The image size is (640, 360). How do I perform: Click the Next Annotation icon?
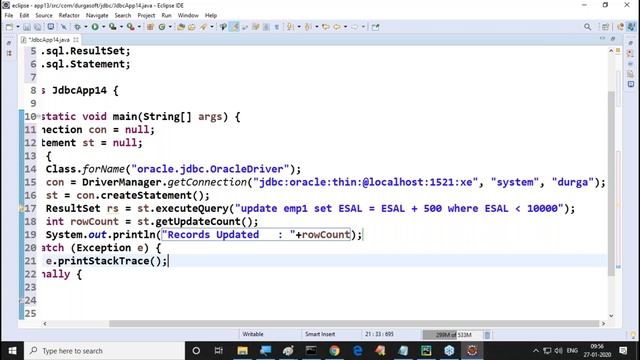290,27
